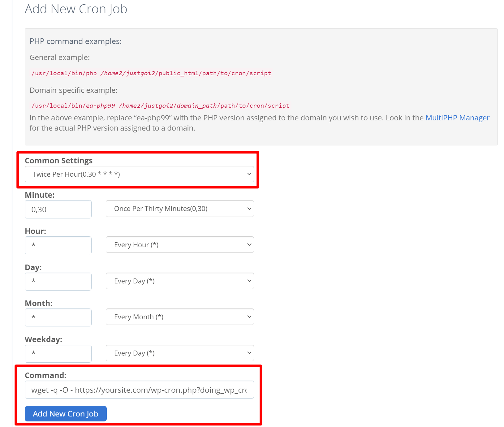Select the Month input field

(x=58, y=317)
